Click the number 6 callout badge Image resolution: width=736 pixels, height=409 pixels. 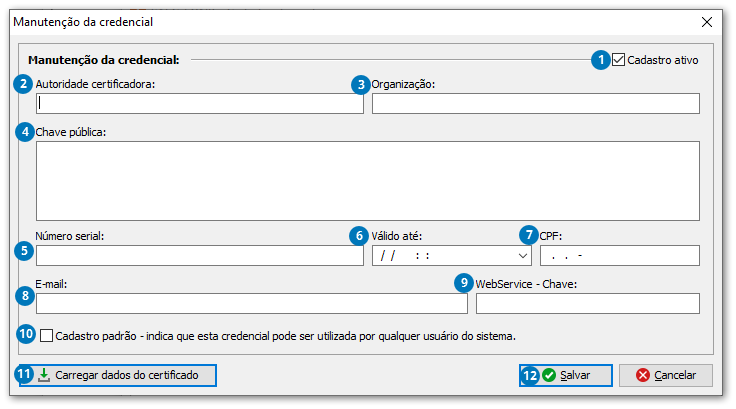359,236
